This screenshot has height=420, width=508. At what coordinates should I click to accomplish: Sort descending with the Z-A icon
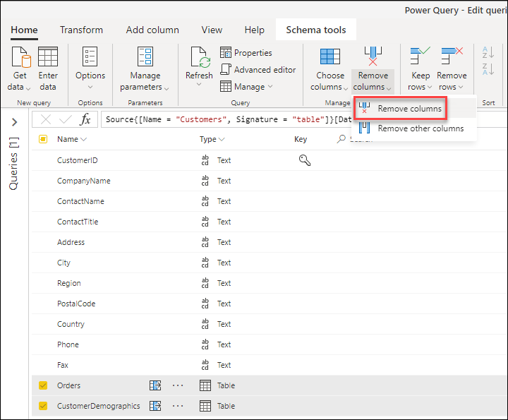click(x=488, y=69)
